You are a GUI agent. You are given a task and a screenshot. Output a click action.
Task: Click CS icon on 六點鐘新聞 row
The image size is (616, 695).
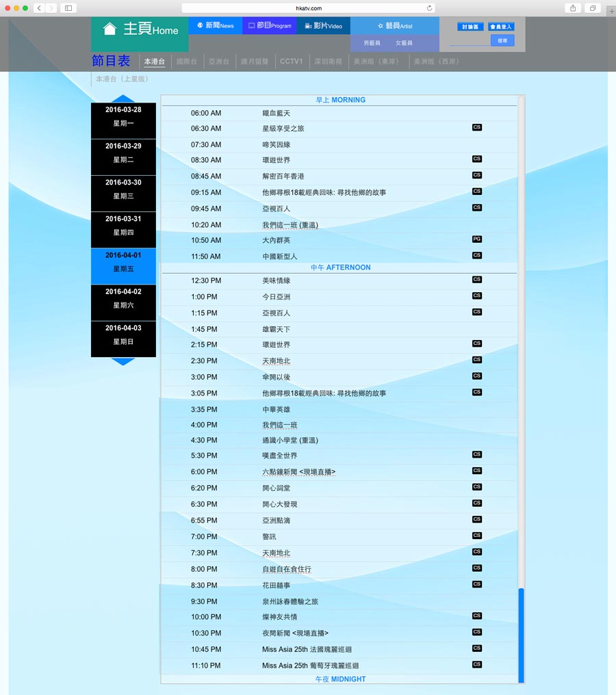click(477, 471)
